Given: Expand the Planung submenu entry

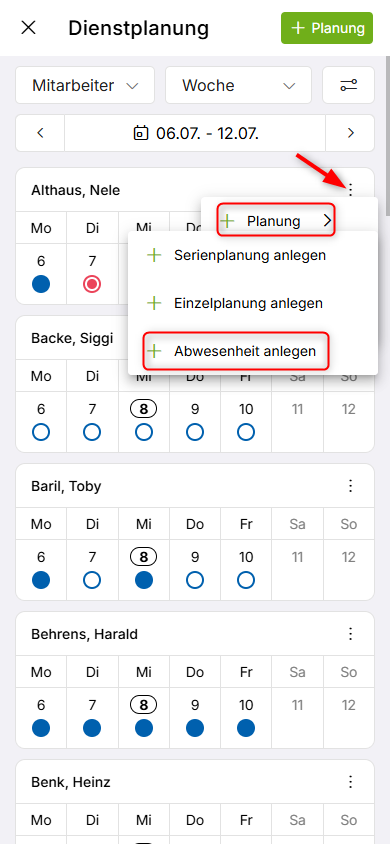Looking at the screenshot, I should tap(276, 221).
